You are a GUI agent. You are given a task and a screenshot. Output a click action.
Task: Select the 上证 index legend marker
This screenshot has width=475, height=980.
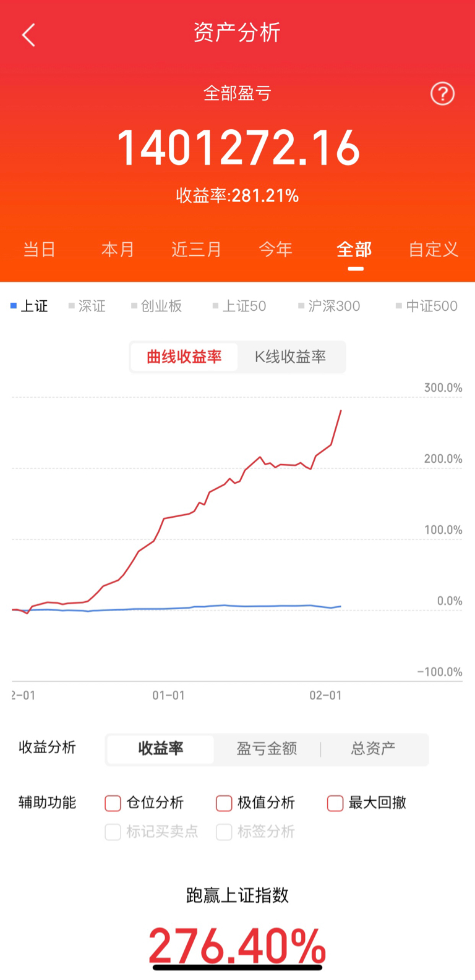(x=14, y=306)
